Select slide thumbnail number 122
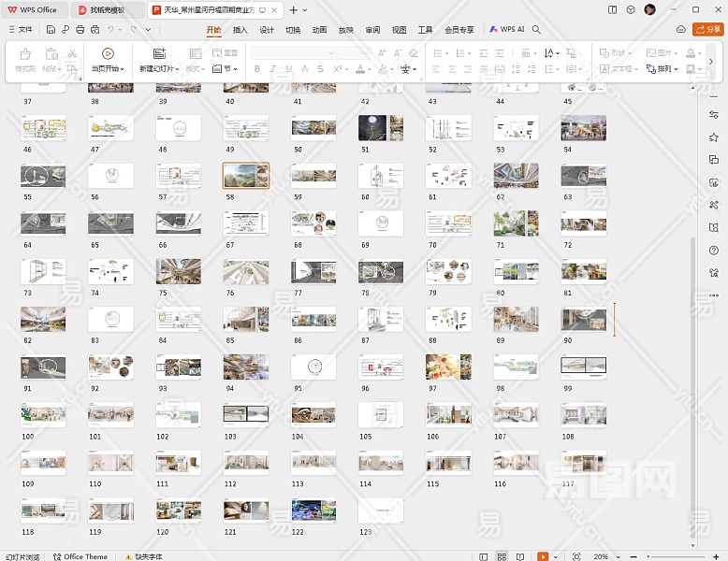Image resolution: width=728 pixels, height=561 pixels. [313, 510]
